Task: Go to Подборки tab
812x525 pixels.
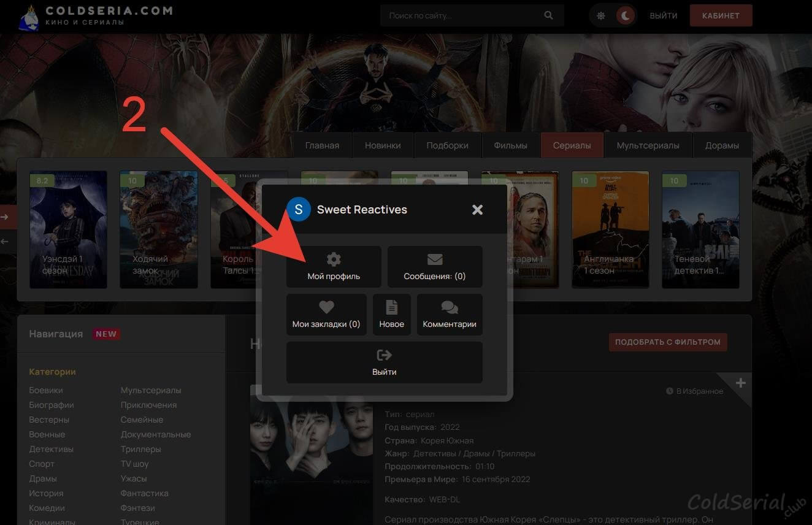Action: 448,145
